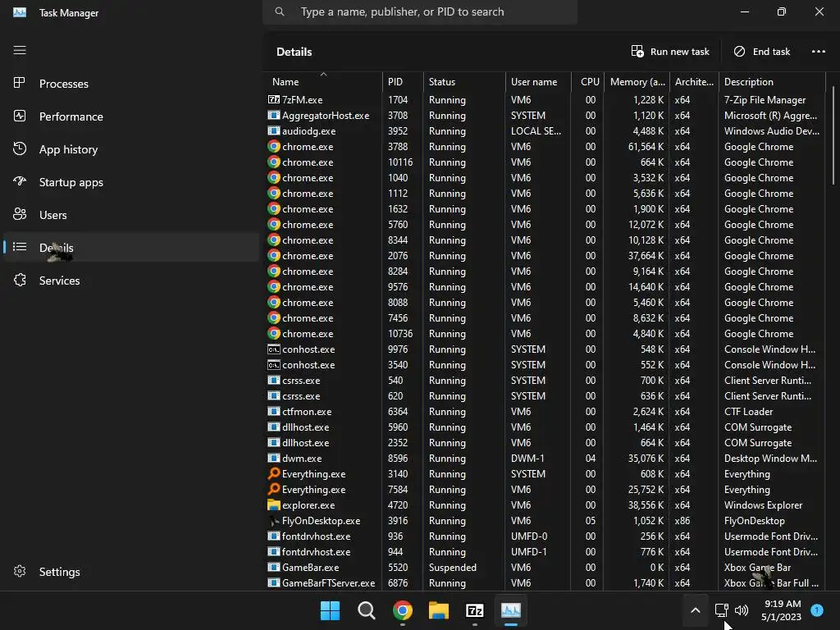Click the explorer.exe folder icon
Image resolution: width=840 pixels, height=630 pixels.
pos(274,504)
